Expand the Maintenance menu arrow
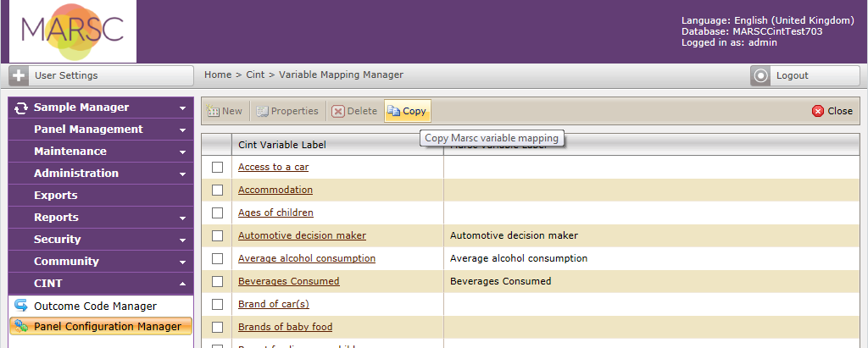The height and width of the screenshot is (348, 868). 183,152
